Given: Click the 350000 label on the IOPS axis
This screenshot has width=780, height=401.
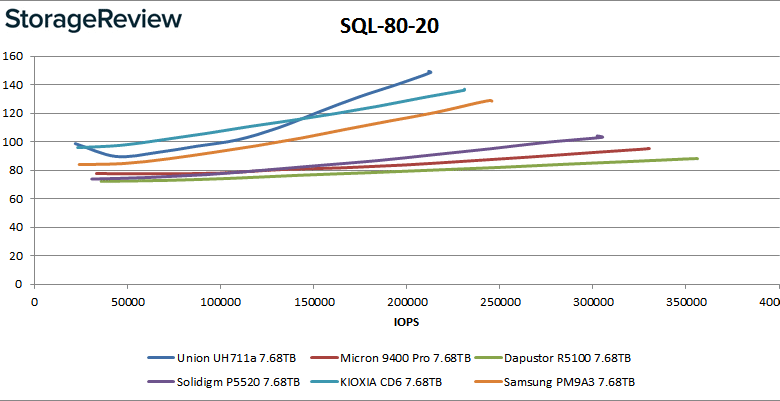Looking at the screenshot, I should tap(685, 302).
